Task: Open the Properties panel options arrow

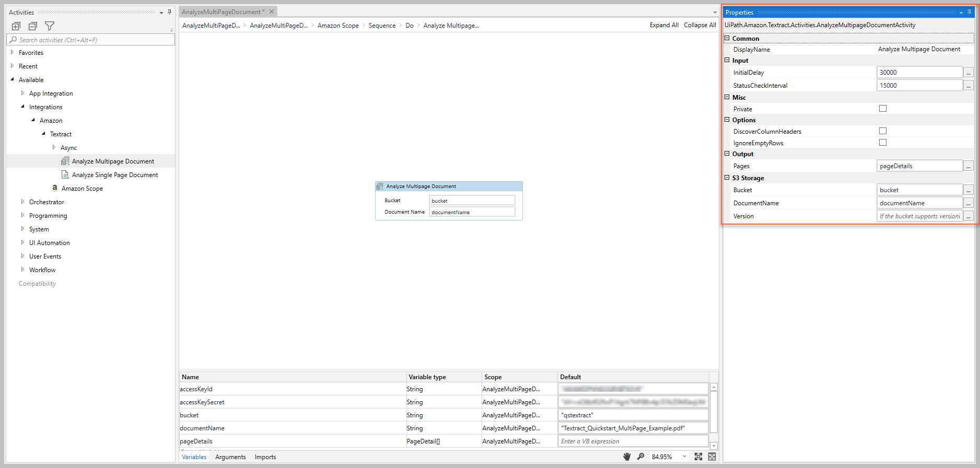Action: tap(961, 13)
